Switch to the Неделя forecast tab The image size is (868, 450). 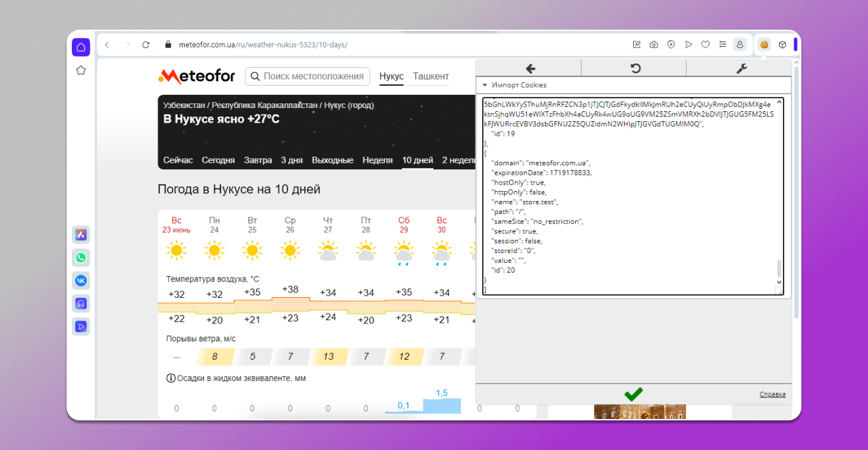[x=377, y=160]
